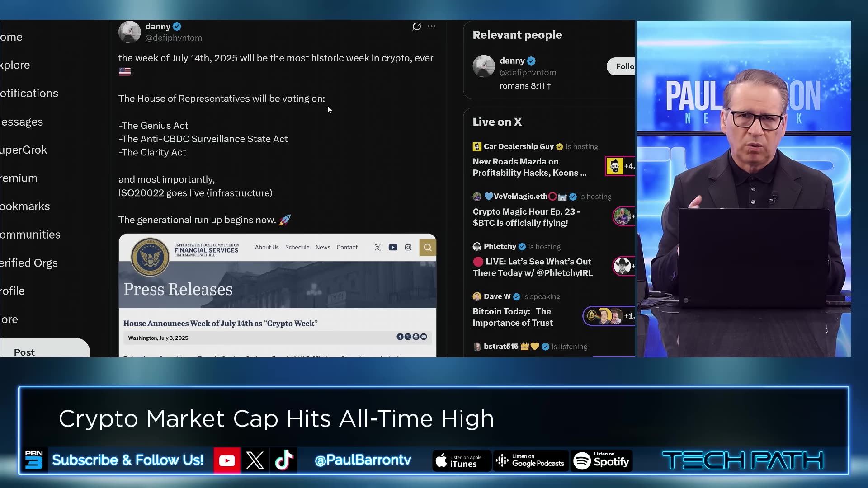Click the YouTube icon in the subscribe banner
The width and height of the screenshot is (868, 488).
click(227, 460)
